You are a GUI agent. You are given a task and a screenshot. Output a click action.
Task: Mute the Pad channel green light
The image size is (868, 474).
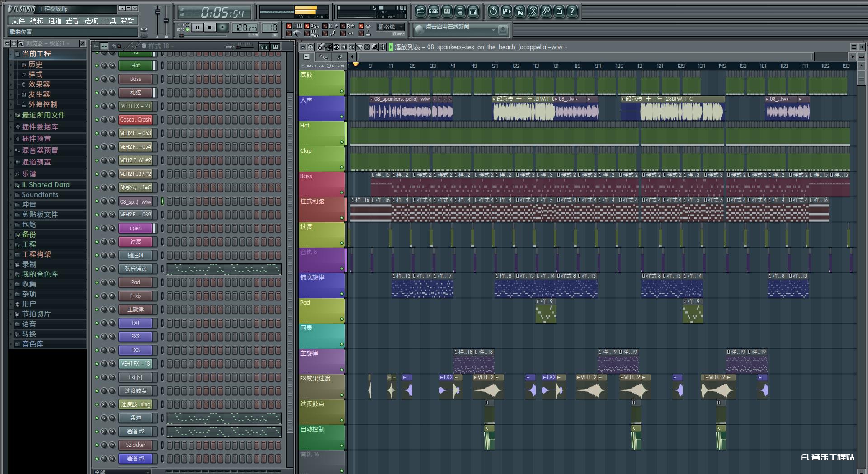click(96, 282)
